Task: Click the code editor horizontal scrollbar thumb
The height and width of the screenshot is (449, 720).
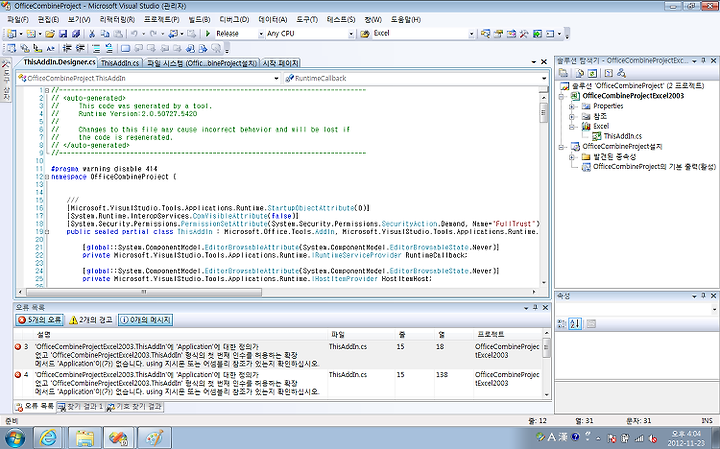Action: [x=144, y=292]
